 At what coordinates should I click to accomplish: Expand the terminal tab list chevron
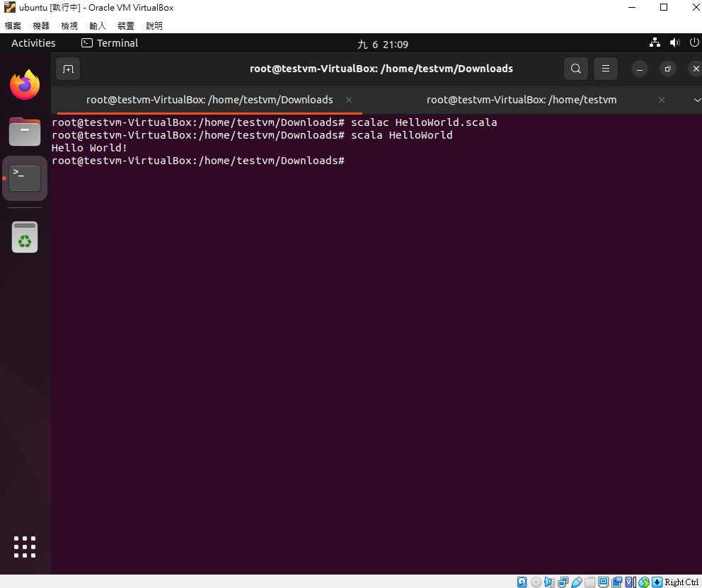tap(696, 100)
